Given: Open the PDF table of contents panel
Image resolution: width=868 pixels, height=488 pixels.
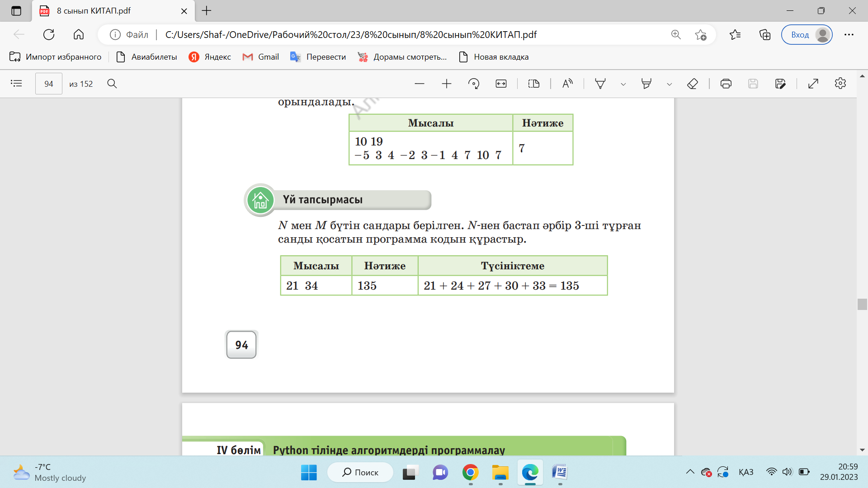Looking at the screenshot, I should 16,84.
